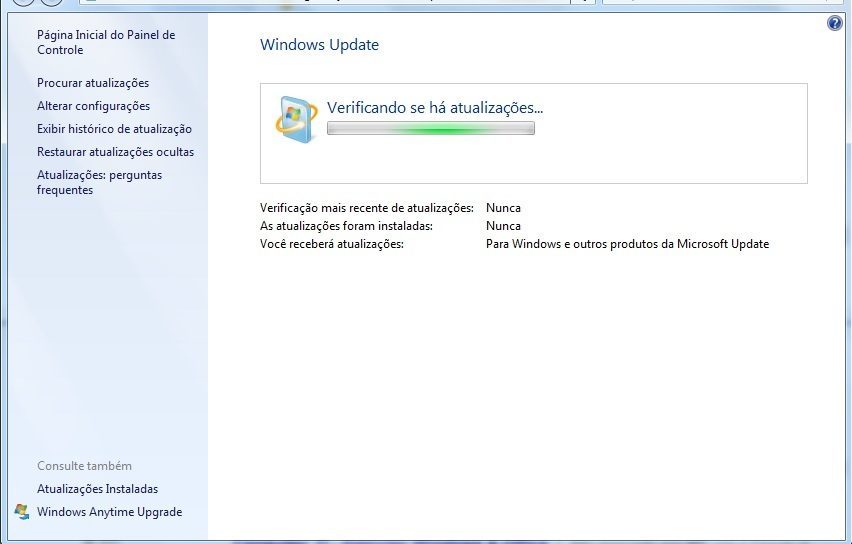Click 'Para Windows e outros produtos da Microsoft Update'
Image resolution: width=852 pixels, height=544 pixels.
(627, 244)
